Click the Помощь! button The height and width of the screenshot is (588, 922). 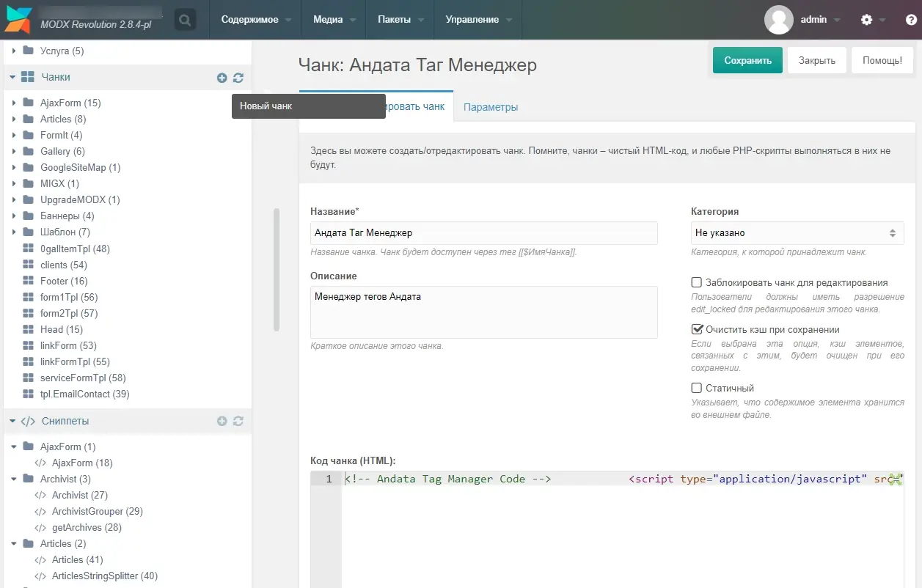882,60
